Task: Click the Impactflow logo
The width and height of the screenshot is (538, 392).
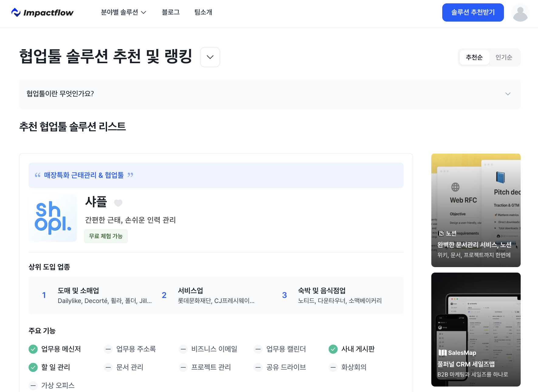Action: click(42, 12)
